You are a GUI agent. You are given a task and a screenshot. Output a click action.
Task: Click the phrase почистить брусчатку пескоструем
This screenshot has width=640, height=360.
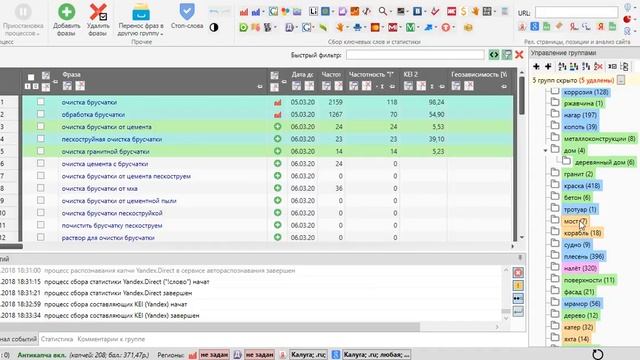pyautogui.click(x=112, y=225)
